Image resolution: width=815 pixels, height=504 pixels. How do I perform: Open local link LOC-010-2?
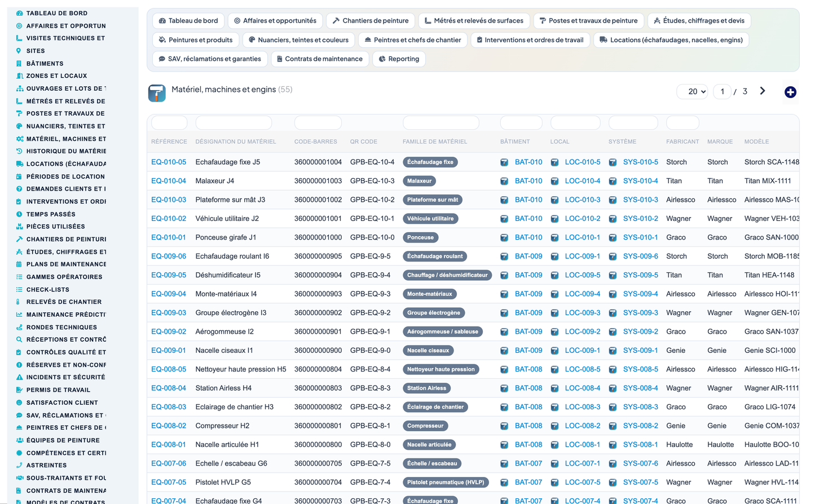(x=583, y=218)
